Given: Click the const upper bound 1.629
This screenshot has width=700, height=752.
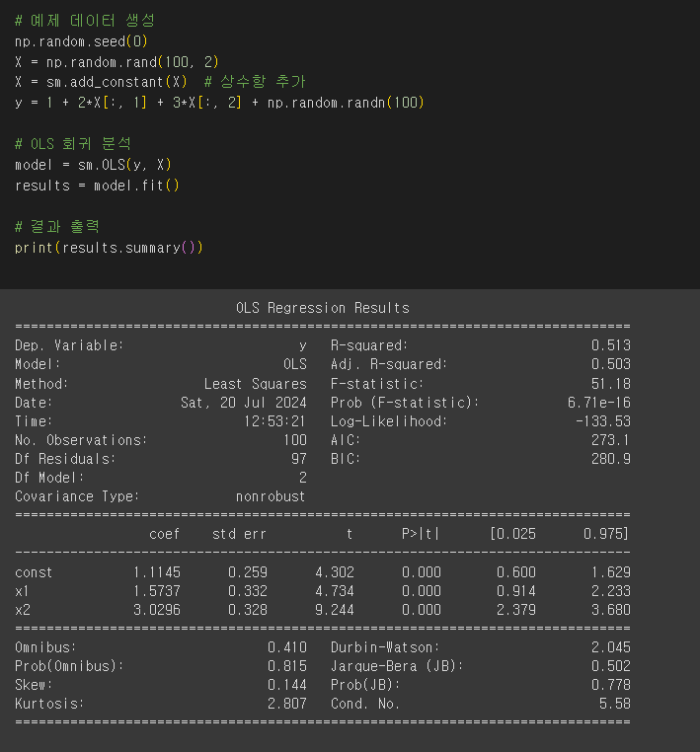Looking at the screenshot, I should pos(611,572).
